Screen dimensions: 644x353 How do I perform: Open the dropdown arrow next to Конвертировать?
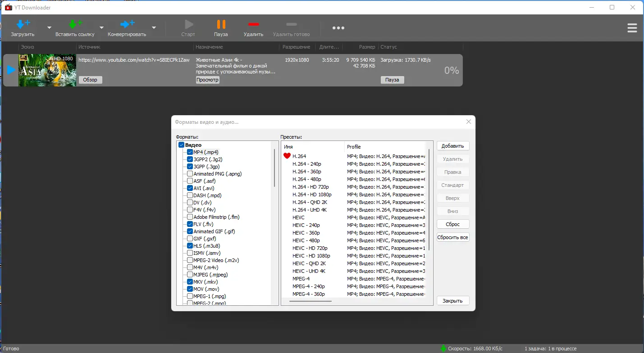pos(154,27)
